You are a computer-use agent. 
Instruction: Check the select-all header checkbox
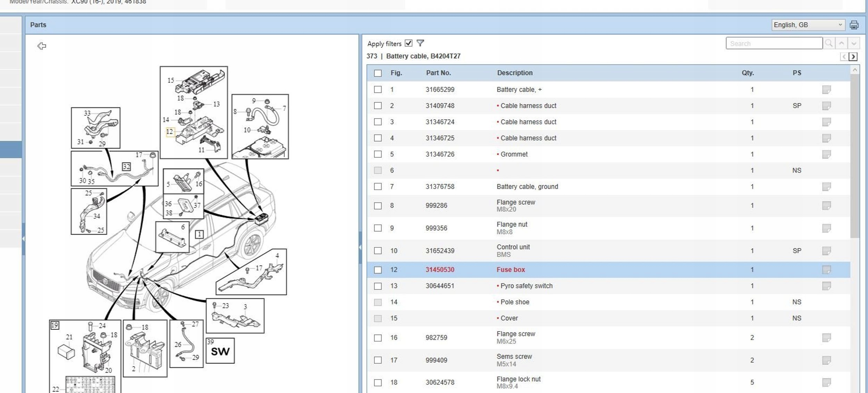(378, 73)
